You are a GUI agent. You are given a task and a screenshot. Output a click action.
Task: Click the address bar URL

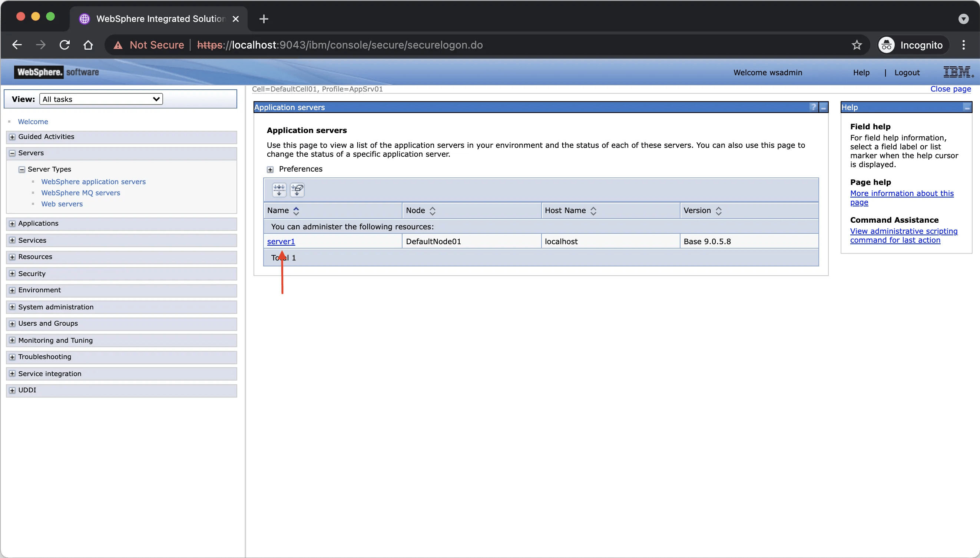340,45
